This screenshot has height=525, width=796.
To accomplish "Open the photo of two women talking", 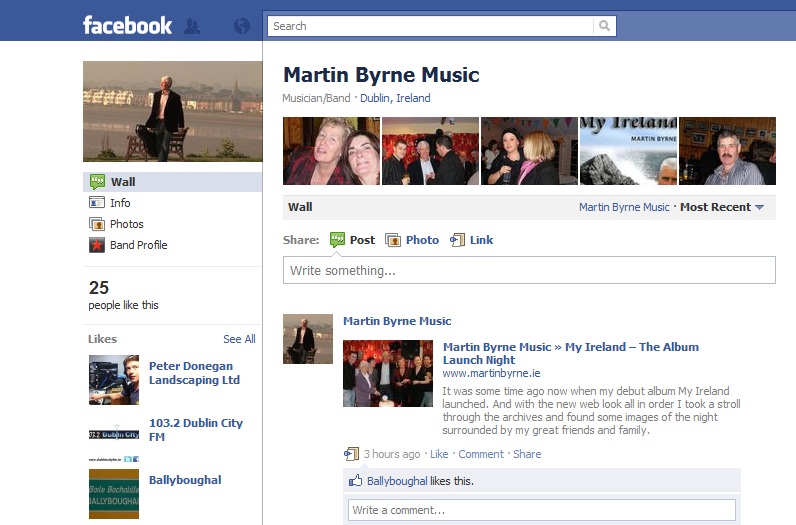I will click(529, 151).
